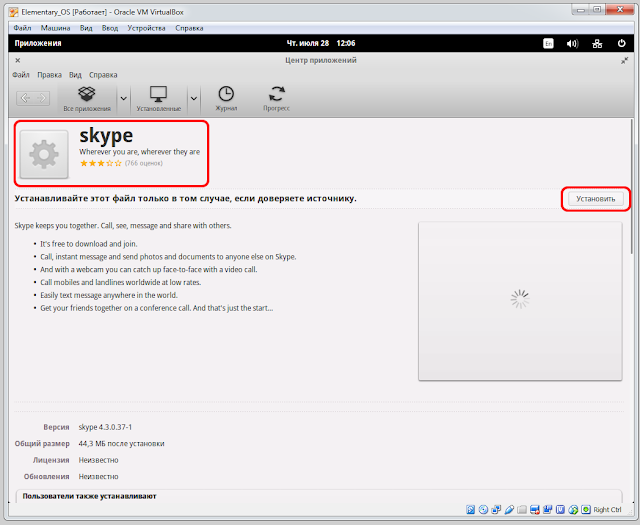Click the size text 44,3 МБ после установки

(121, 443)
